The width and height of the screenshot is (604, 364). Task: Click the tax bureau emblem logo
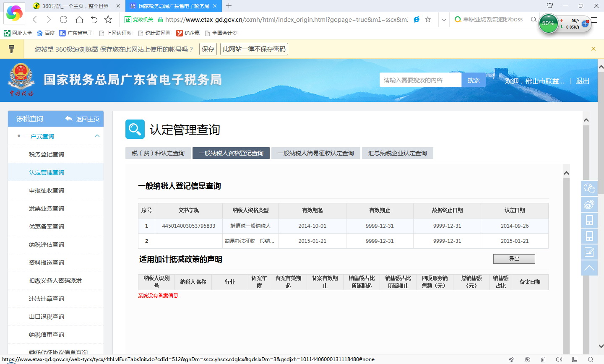tap(21, 80)
